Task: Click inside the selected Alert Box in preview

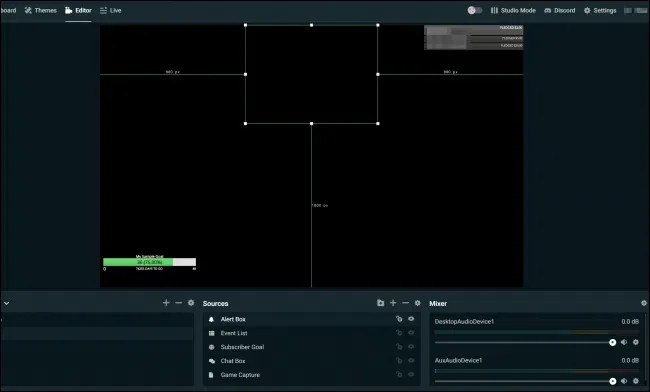Action: click(311, 74)
